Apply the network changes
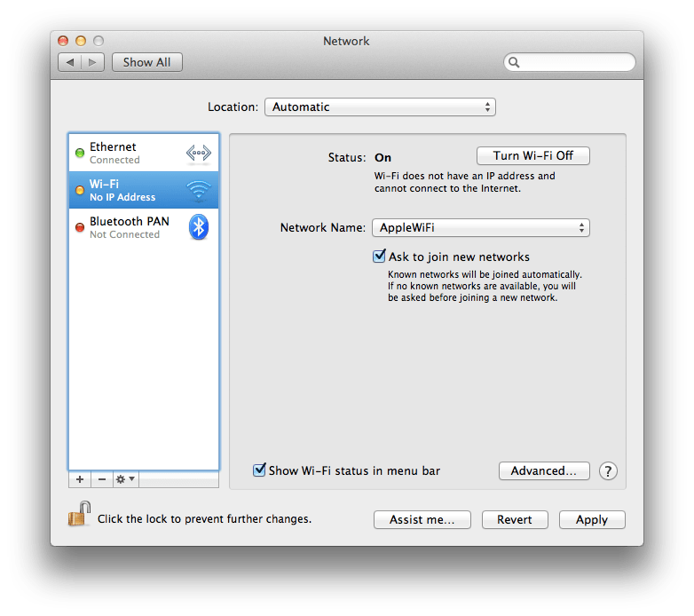Viewport: 694px width, 616px height. [592, 519]
